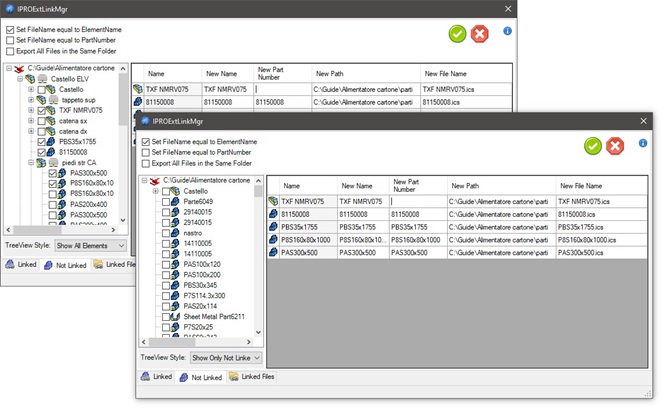Collapse root node in front window tree
664x408 pixels.
[x=144, y=180]
